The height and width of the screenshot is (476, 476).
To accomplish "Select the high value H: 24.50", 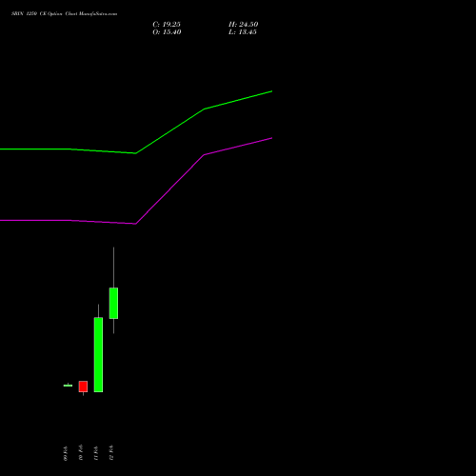I will click(x=244, y=25).
